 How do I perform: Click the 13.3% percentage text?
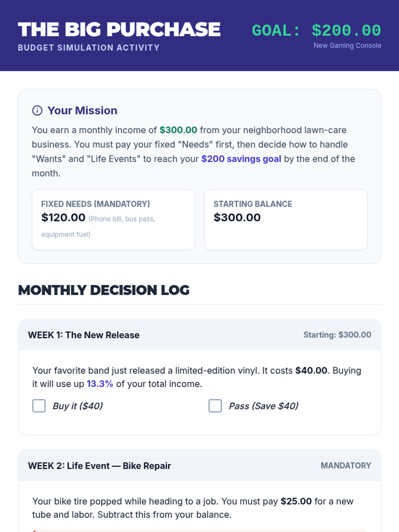pyautogui.click(x=100, y=384)
